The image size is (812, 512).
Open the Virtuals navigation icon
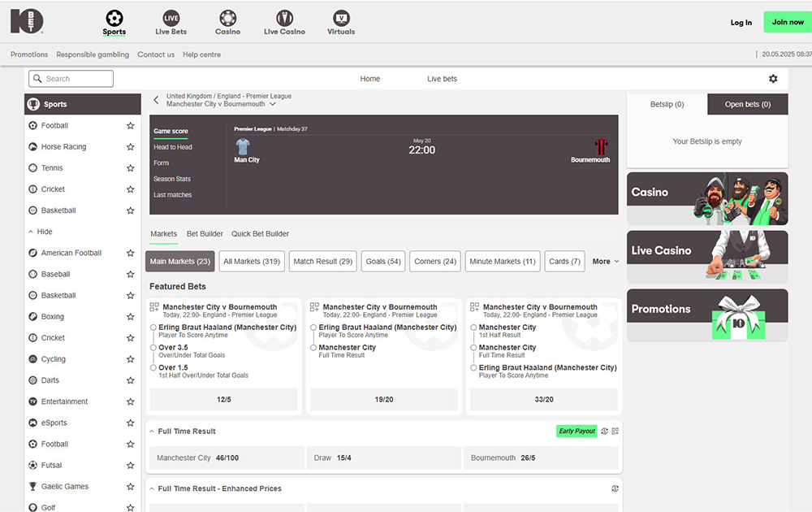tap(341, 18)
